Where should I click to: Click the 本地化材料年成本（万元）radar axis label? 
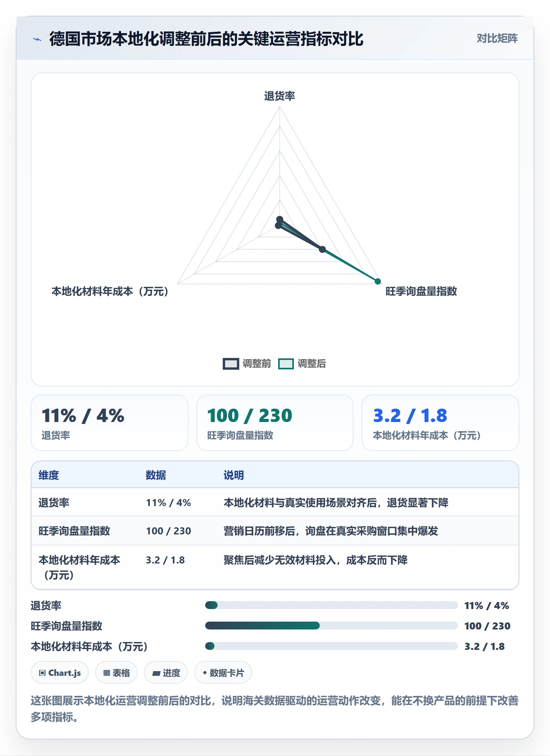tap(110, 291)
